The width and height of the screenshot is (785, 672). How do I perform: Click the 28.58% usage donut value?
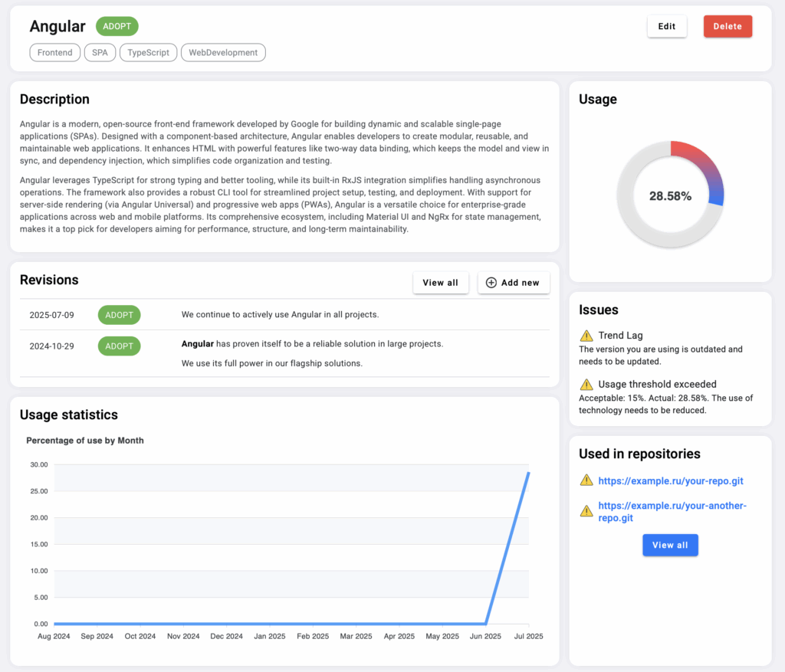[x=670, y=196]
